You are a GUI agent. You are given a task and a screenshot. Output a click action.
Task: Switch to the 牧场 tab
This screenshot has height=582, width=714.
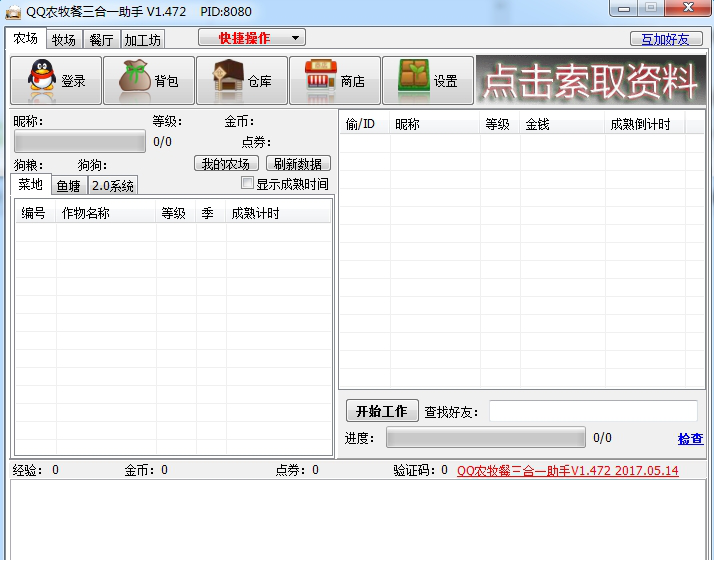pos(64,40)
